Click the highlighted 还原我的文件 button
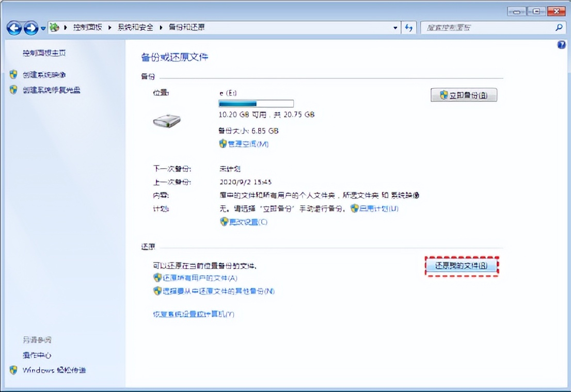 coord(462,266)
